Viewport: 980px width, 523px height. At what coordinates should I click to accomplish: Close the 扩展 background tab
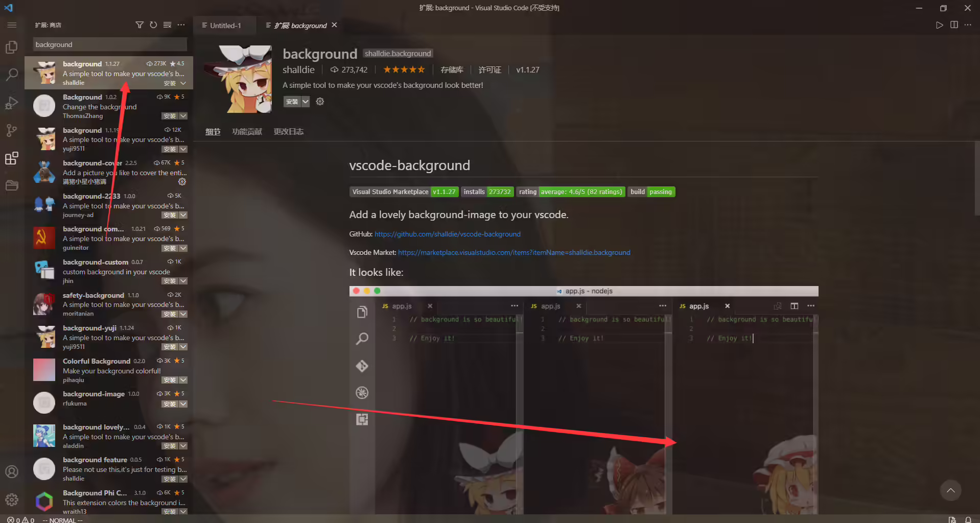334,25
